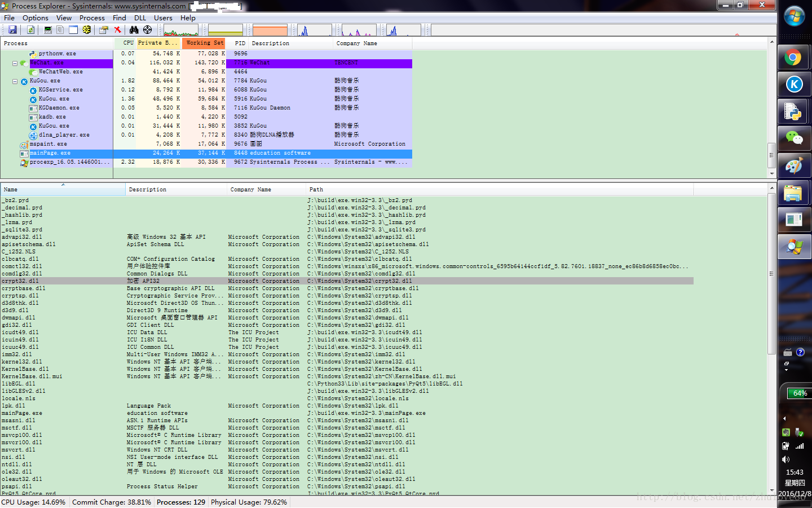
Task: Open the Windows Start orb
Action: point(795,16)
